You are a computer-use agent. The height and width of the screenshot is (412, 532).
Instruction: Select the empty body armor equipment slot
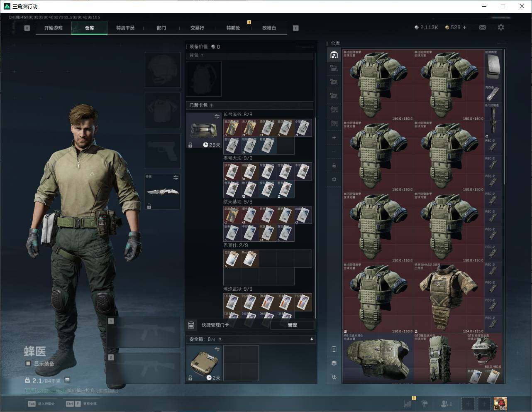tap(163, 110)
